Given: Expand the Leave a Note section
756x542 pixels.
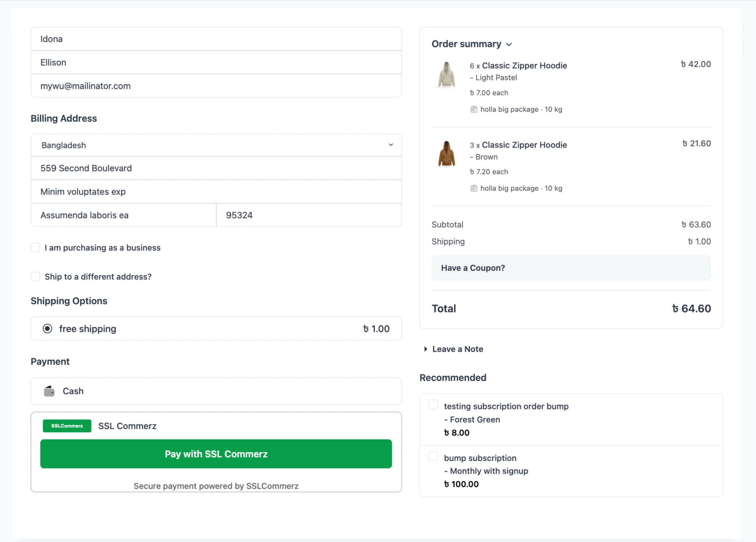Looking at the screenshot, I should click(454, 349).
